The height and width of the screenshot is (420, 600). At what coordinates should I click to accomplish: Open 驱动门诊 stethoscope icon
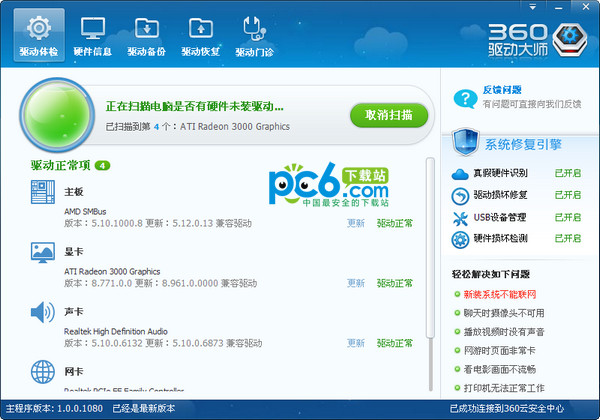pyautogui.click(x=255, y=33)
